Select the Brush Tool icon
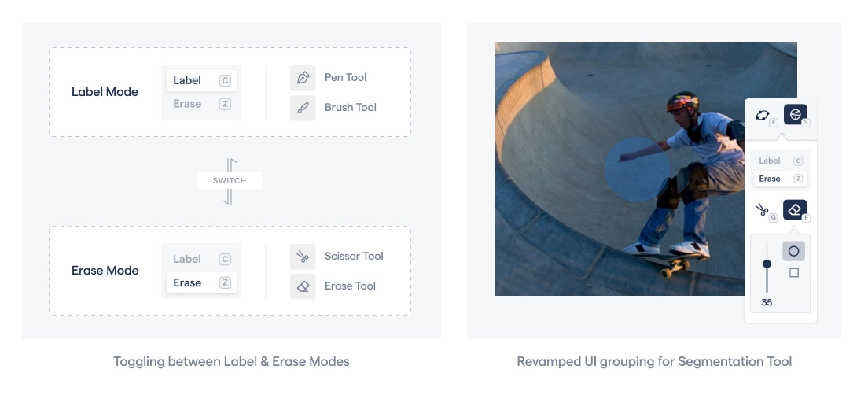 [303, 108]
